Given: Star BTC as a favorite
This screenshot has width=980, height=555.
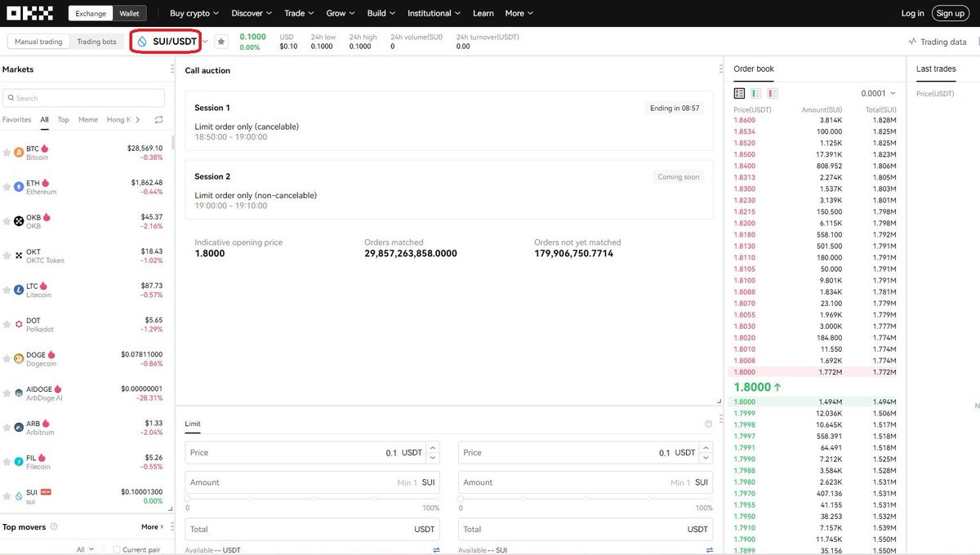Looking at the screenshot, I should [7, 153].
